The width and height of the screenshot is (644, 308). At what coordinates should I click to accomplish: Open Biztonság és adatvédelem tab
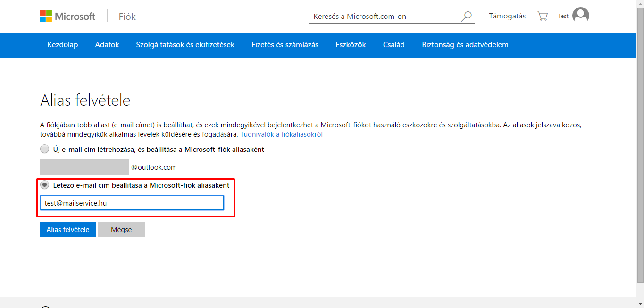tap(465, 45)
